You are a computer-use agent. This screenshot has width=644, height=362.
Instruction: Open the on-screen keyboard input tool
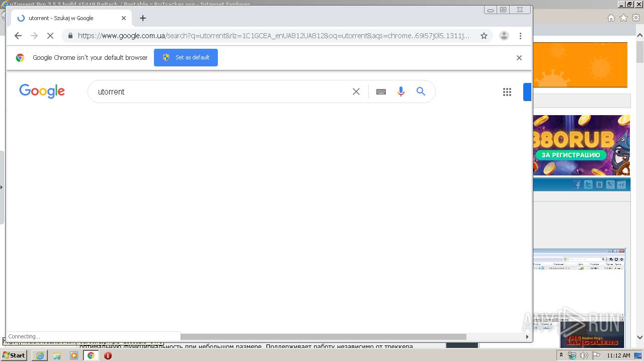(381, 92)
